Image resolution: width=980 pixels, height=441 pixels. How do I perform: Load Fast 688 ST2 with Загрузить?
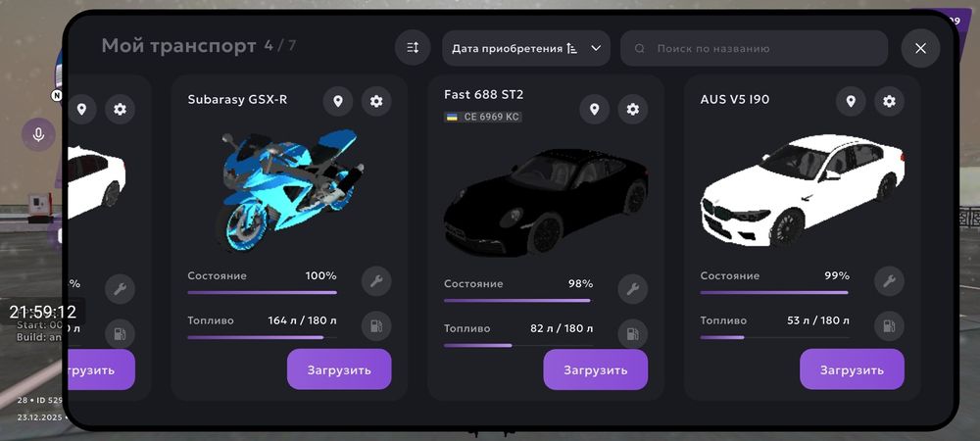[596, 369]
